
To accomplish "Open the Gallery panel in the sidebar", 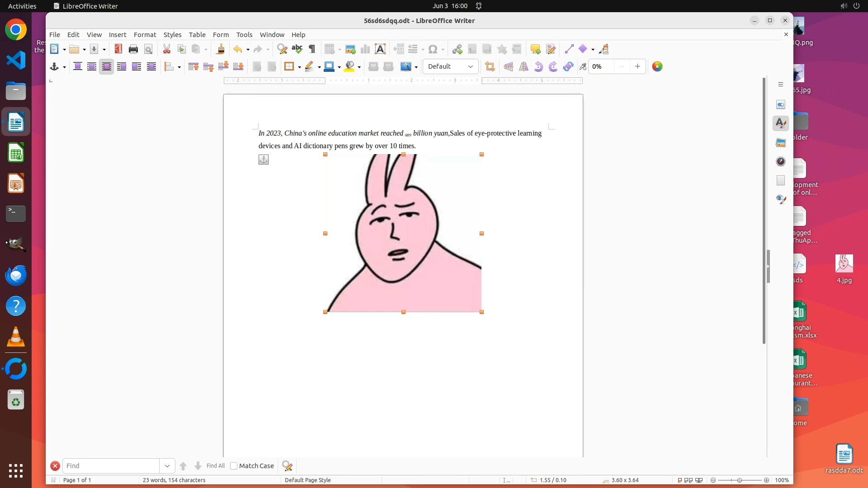I will (x=781, y=143).
